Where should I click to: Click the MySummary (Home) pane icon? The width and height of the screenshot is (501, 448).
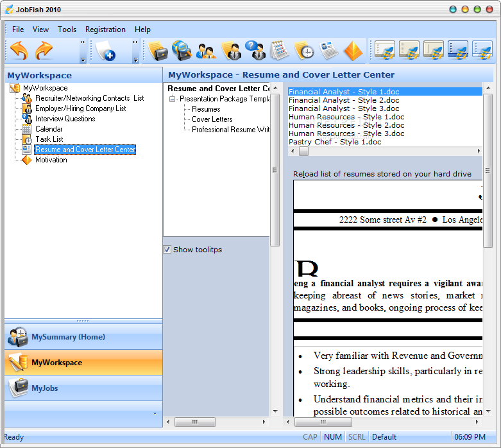pos(18,337)
